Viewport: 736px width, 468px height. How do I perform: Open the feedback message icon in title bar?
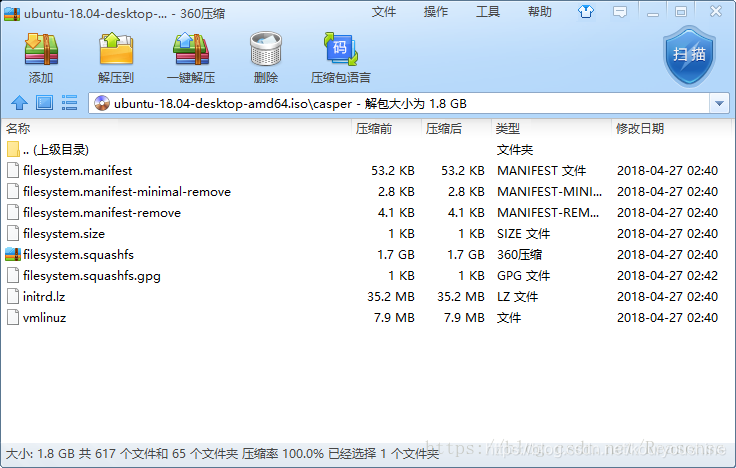click(620, 12)
